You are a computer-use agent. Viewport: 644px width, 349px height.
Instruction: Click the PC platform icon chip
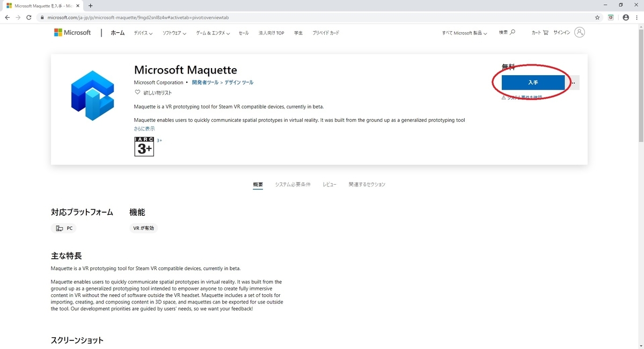(x=63, y=228)
